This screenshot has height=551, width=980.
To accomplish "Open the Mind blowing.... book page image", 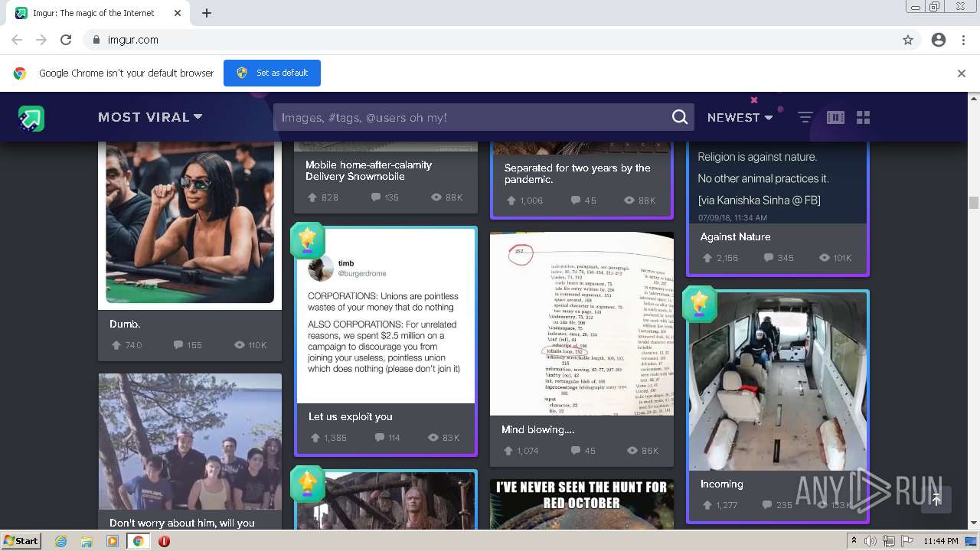I will [x=582, y=324].
